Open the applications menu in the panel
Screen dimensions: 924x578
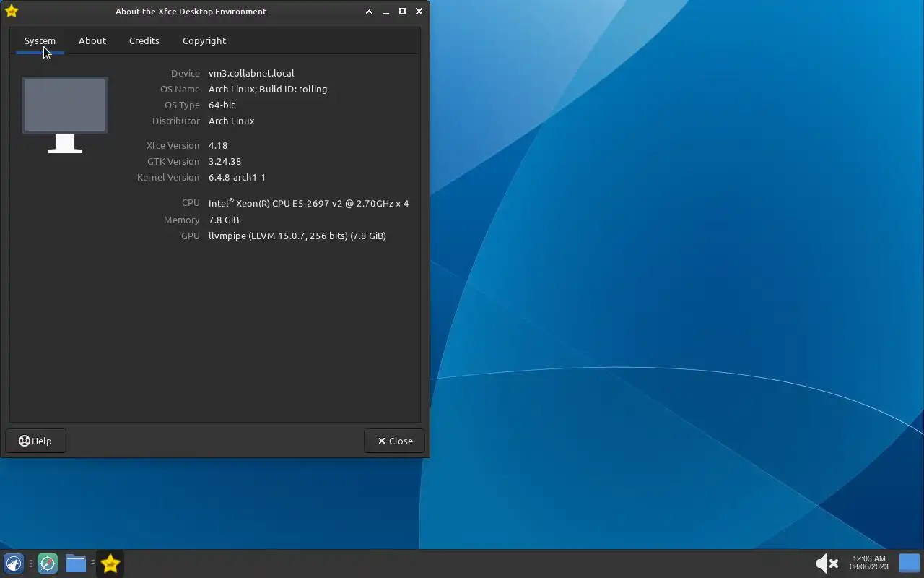pyautogui.click(x=14, y=564)
